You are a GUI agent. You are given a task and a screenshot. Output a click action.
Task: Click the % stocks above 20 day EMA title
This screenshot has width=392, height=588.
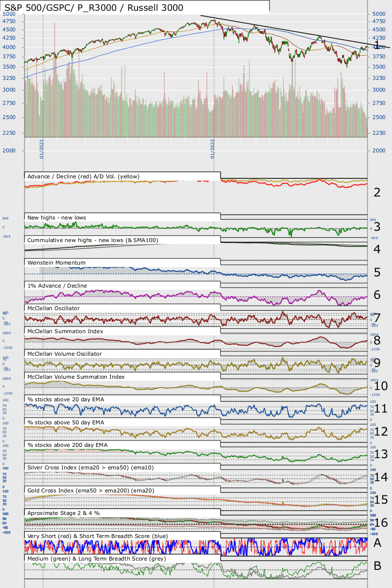coord(66,399)
